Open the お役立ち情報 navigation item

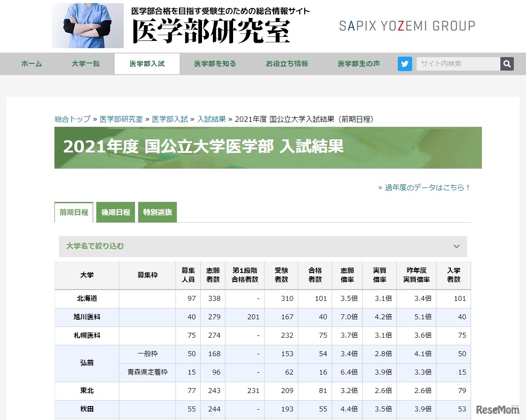coord(286,64)
